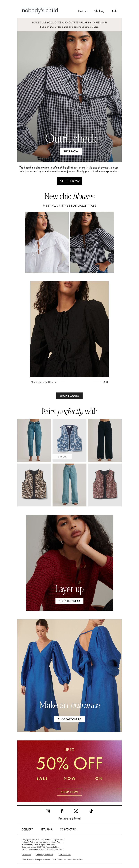139x868 pixels.
Task: Open the Clothing menu item
Action: pyautogui.click(x=99, y=11)
